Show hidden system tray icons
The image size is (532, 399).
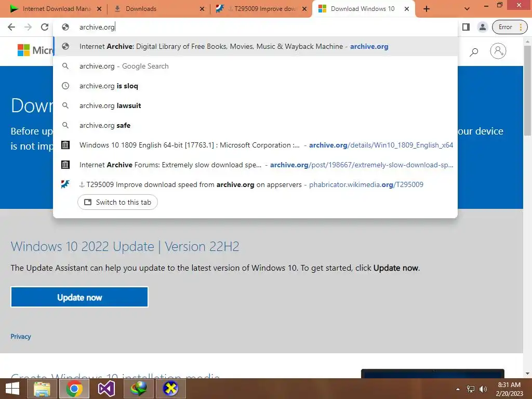pos(458,389)
